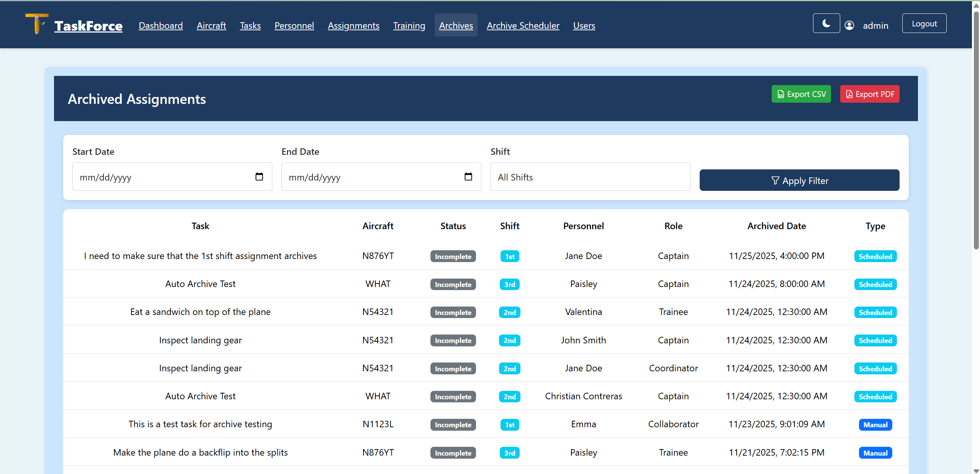
Task: Click inside the Start Date input field
Action: pyautogui.click(x=153, y=177)
